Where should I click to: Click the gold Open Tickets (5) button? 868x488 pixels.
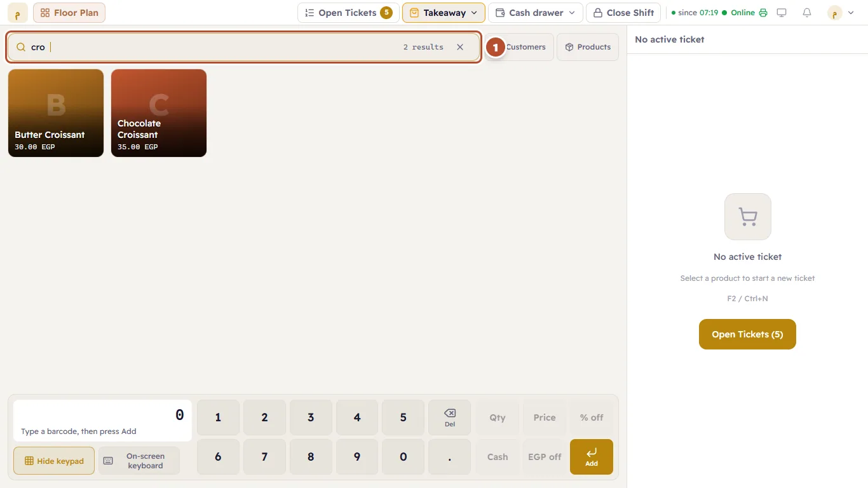point(747,334)
